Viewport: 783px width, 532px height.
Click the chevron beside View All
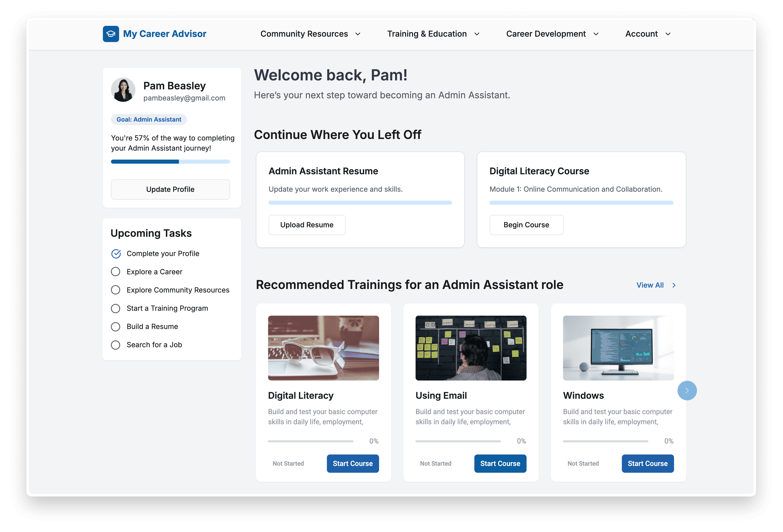pyautogui.click(x=674, y=285)
